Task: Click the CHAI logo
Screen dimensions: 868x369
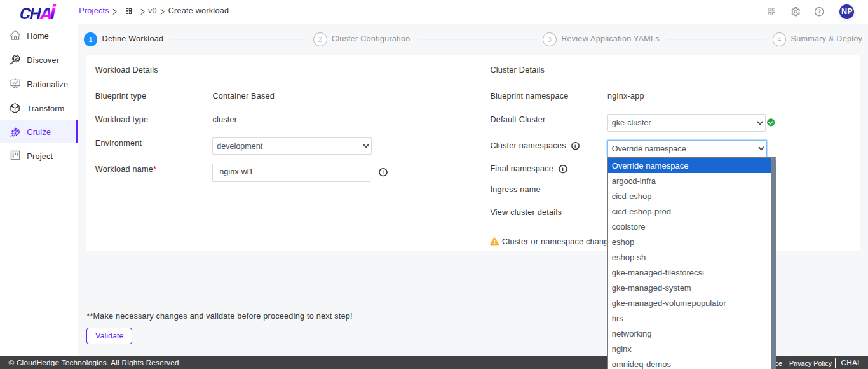Action: click(38, 11)
